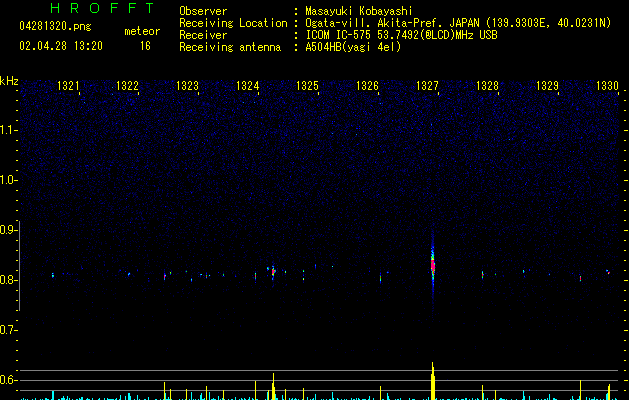This screenshot has height=400, width=629.
Task: Click the 1322 time marker
Action: tap(127, 86)
